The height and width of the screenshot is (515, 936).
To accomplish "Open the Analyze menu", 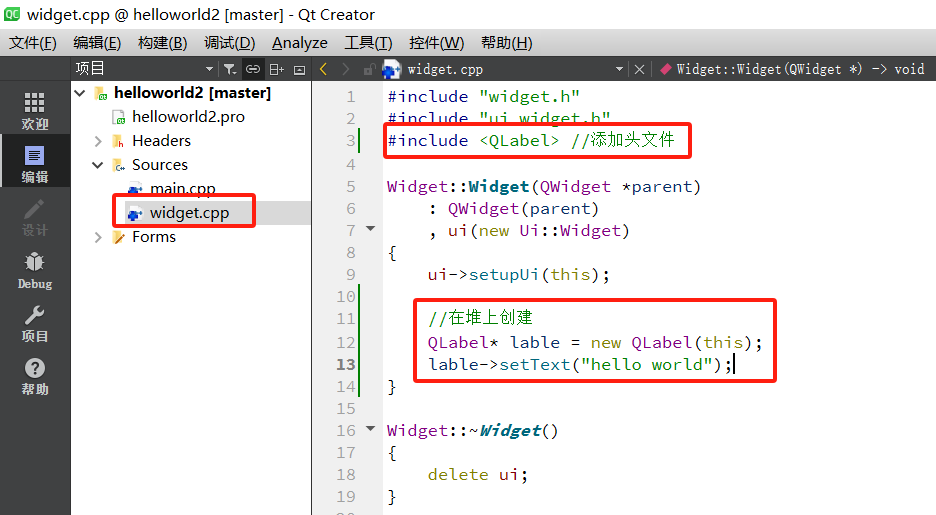I will coord(300,43).
